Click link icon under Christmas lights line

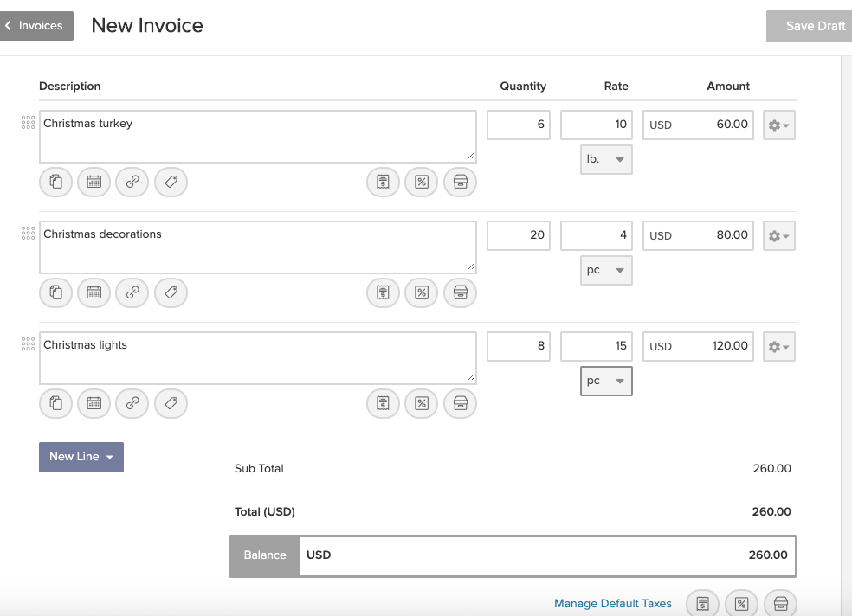pyautogui.click(x=132, y=403)
